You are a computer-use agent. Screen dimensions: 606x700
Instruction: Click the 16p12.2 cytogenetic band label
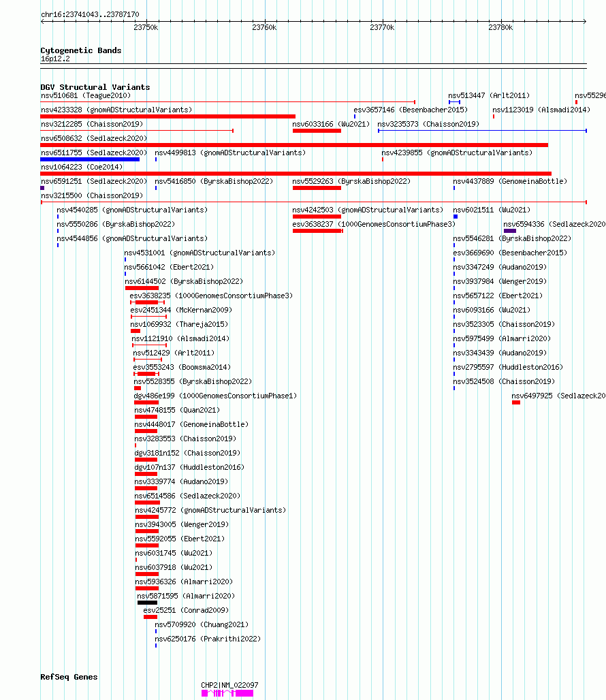[55, 59]
